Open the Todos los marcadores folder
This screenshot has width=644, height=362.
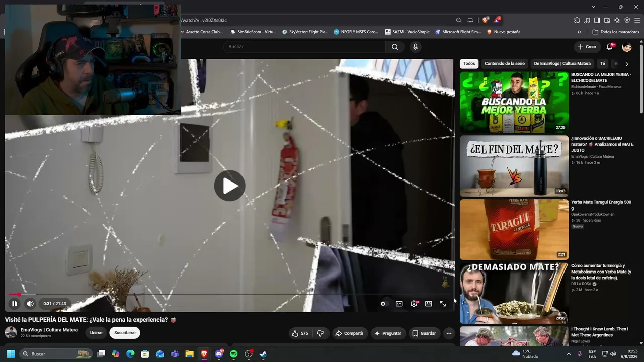tap(616, 32)
